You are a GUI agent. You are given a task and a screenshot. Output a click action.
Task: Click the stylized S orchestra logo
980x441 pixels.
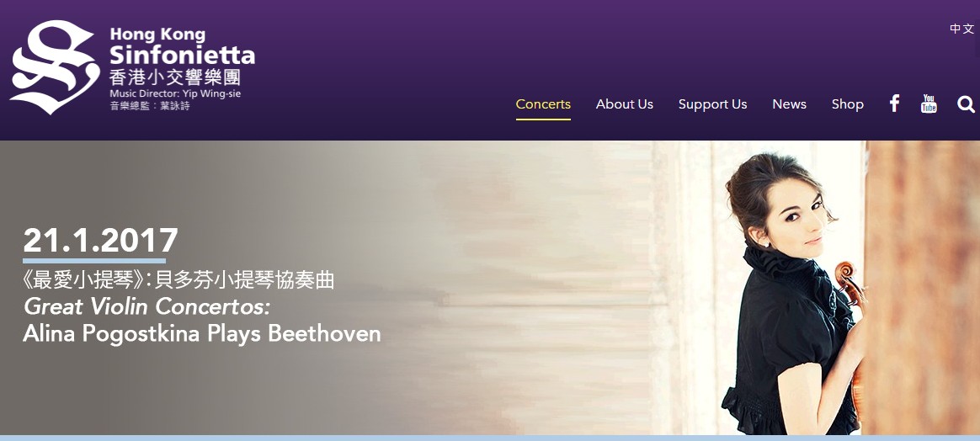click(x=55, y=66)
